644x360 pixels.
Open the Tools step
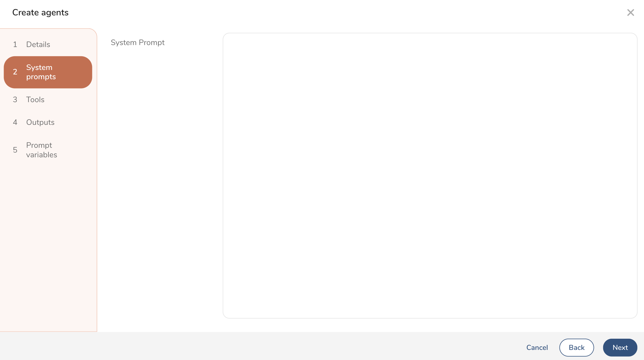35,99
